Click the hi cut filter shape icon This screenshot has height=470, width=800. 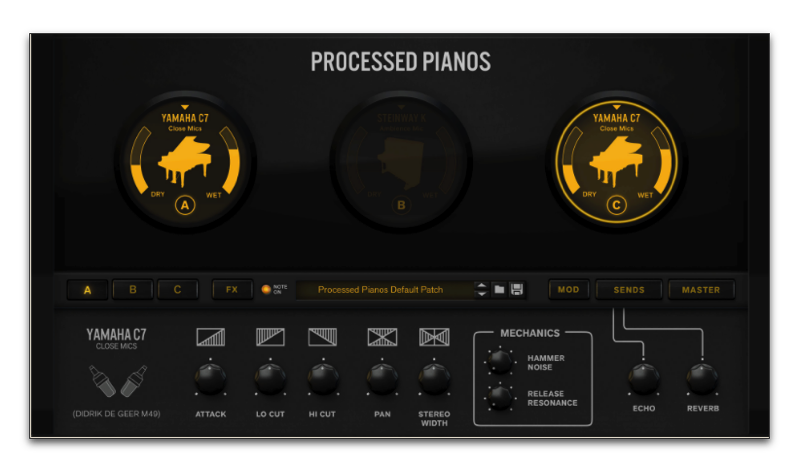[322, 337]
